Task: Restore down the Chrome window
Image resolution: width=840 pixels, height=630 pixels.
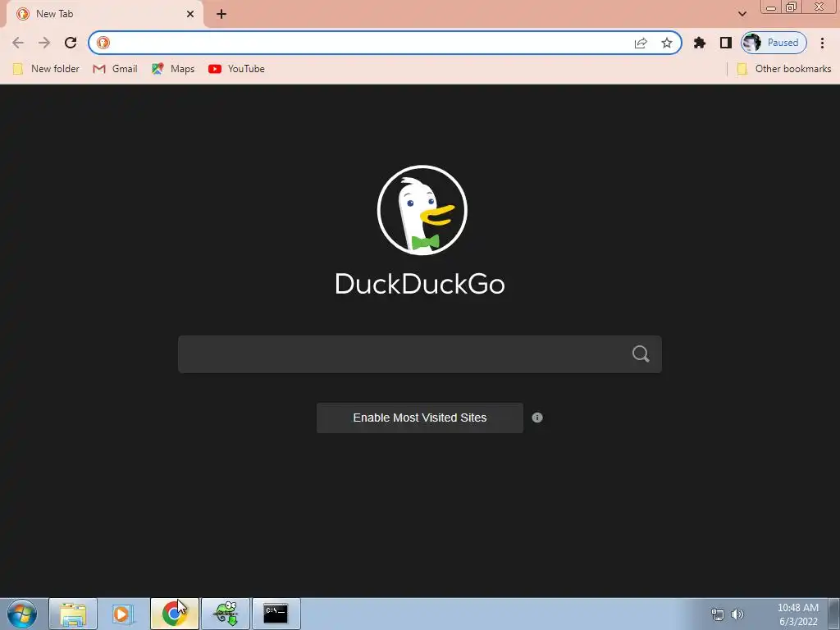Action: coord(792,7)
